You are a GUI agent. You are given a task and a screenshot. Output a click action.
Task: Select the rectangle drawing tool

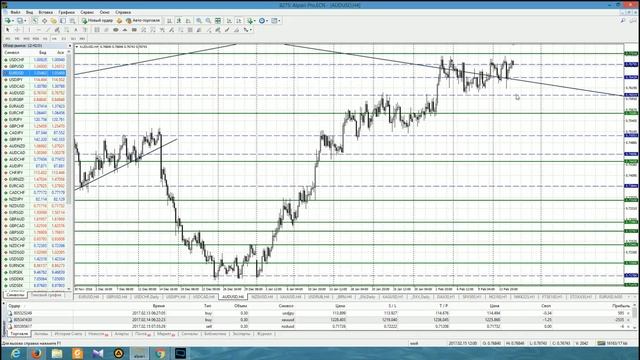pyautogui.click(x=134, y=30)
